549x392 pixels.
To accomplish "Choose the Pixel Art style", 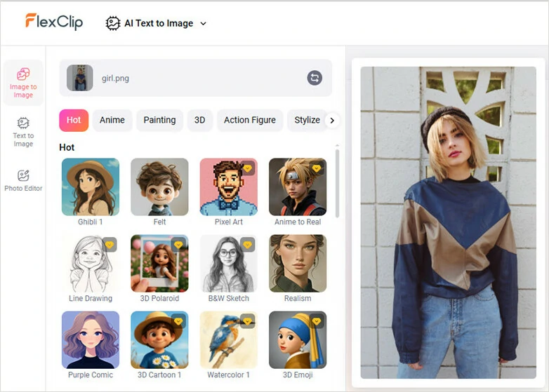I will pos(228,187).
